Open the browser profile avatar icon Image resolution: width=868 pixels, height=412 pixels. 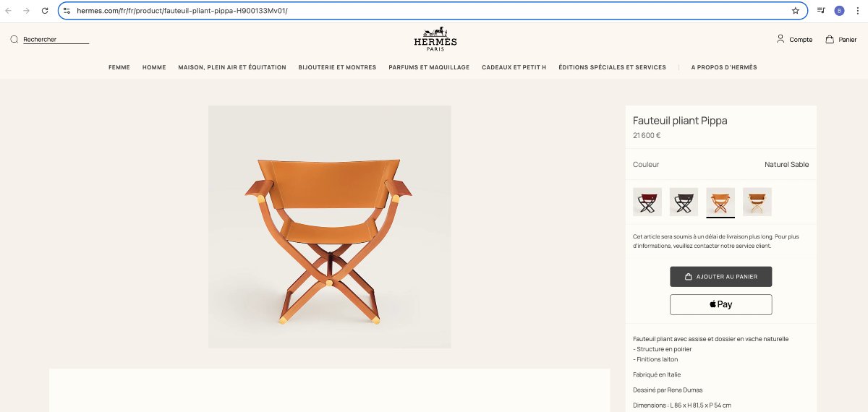[839, 11]
